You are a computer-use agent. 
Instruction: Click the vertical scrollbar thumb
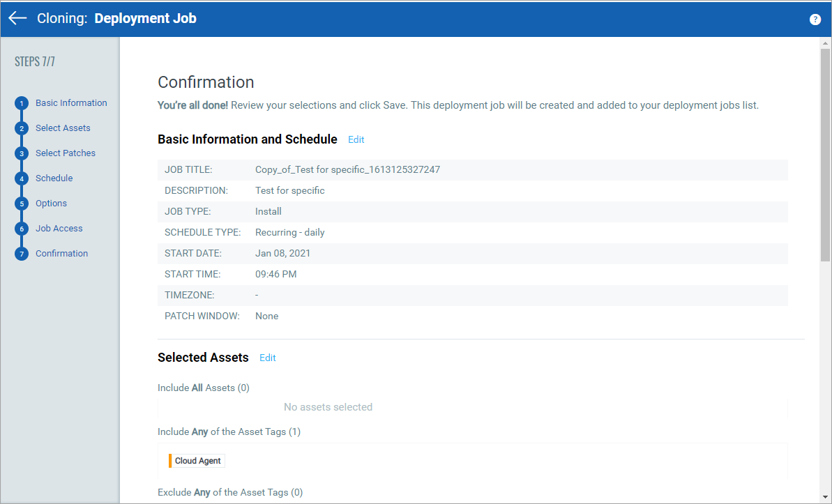pyautogui.click(x=825, y=153)
